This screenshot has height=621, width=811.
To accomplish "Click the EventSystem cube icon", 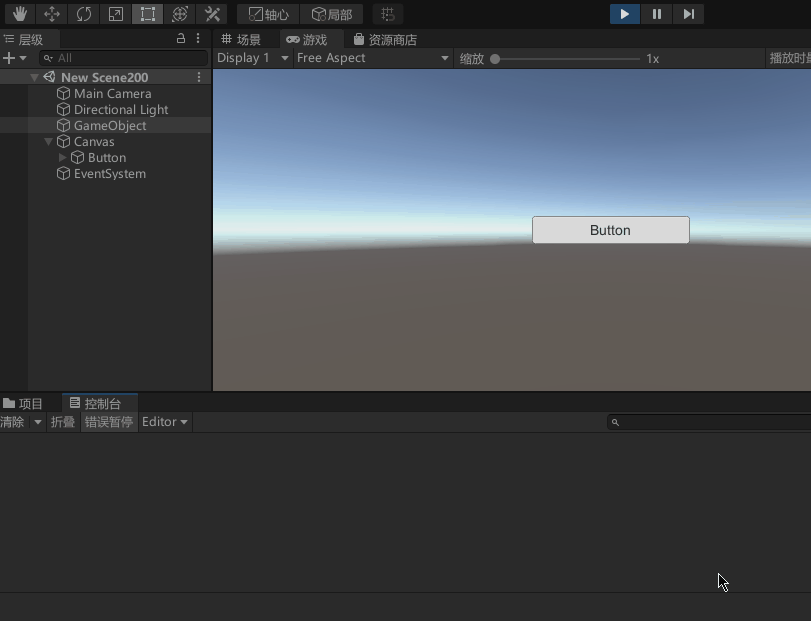I will coord(63,174).
